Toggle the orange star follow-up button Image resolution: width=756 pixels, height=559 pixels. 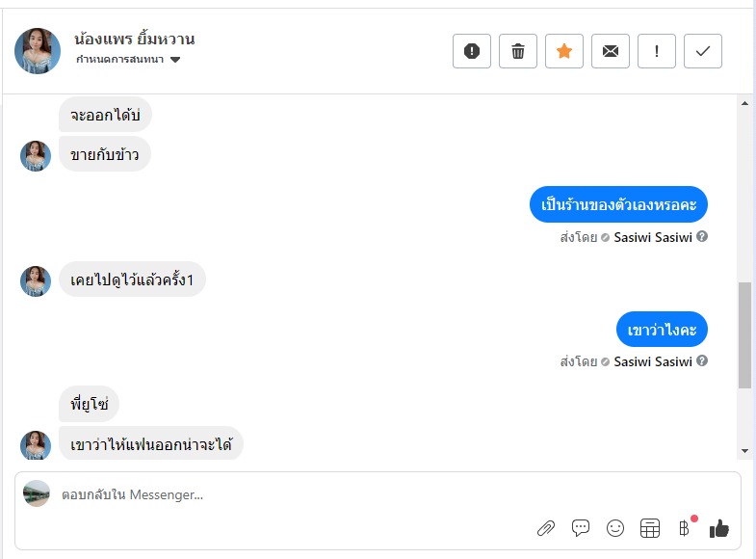click(x=564, y=51)
